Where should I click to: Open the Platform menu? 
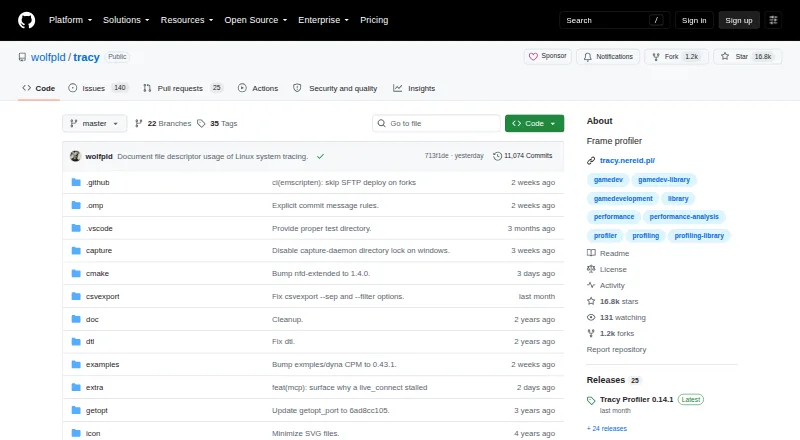pyautogui.click(x=70, y=20)
